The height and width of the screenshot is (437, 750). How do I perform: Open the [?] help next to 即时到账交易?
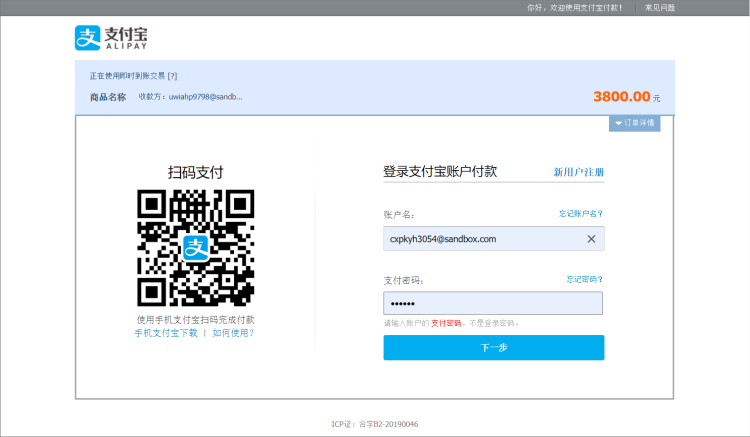click(172, 76)
